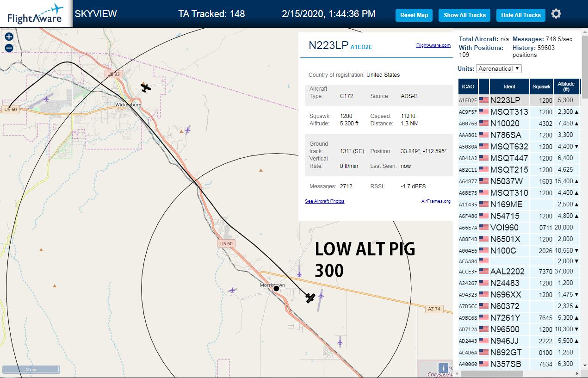This screenshot has height=378, width=588.
Task: Select aircraft row N24483
Action: pyautogui.click(x=519, y=283)
